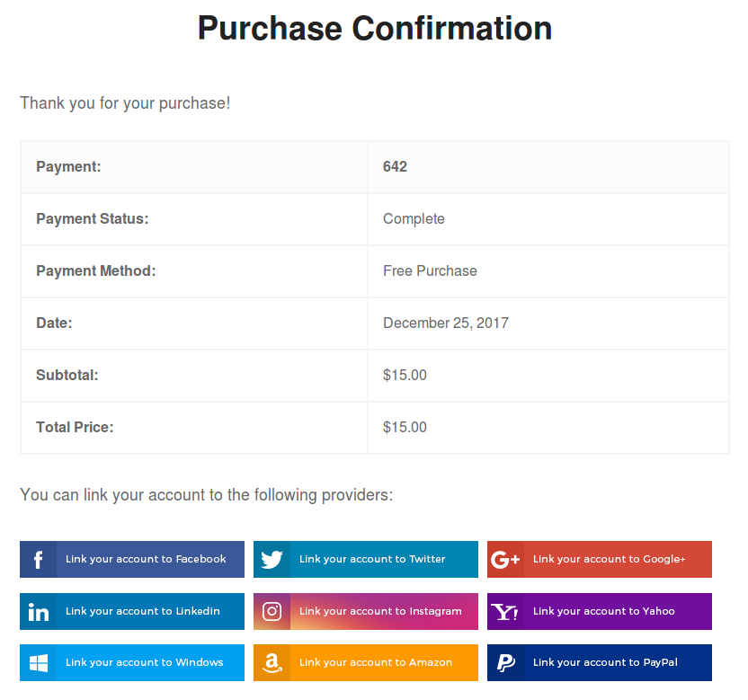Click payment number 642 in table

pyautogui.click(x=395, y=166)
